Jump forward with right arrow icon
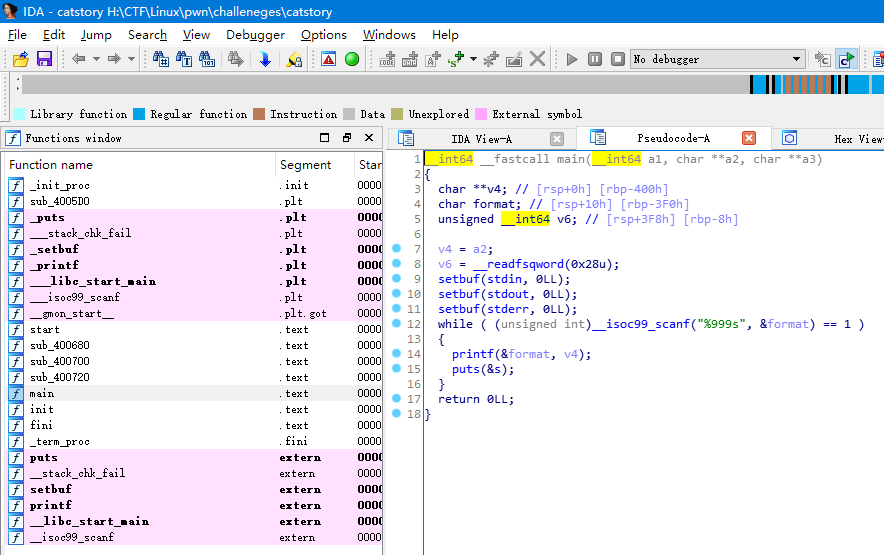884x555 pixels. coord(114,59)
